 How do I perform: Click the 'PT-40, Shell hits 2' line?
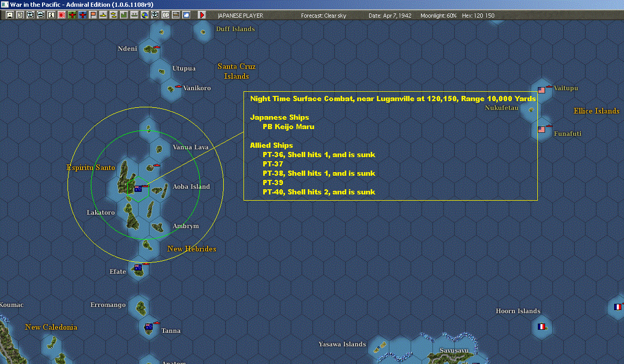319,192
